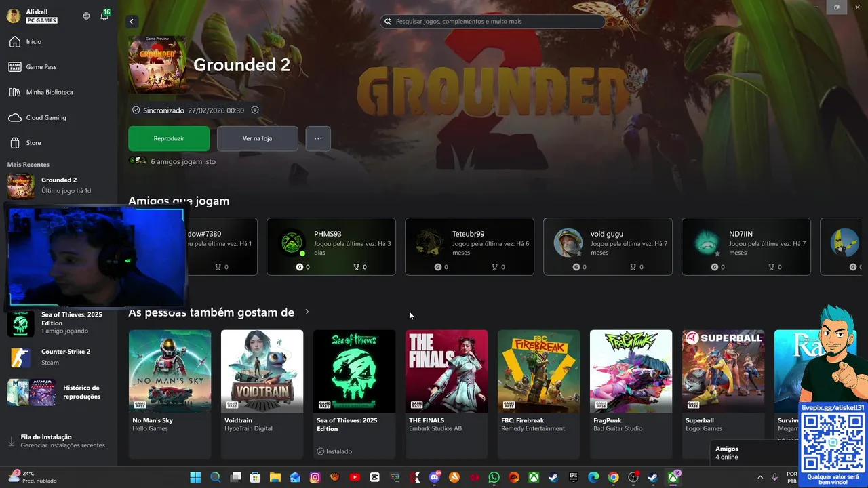Open Minha Biblioteca in the sidebar
The width and height of the screenshot is (868, 488).
coord(58,92)
